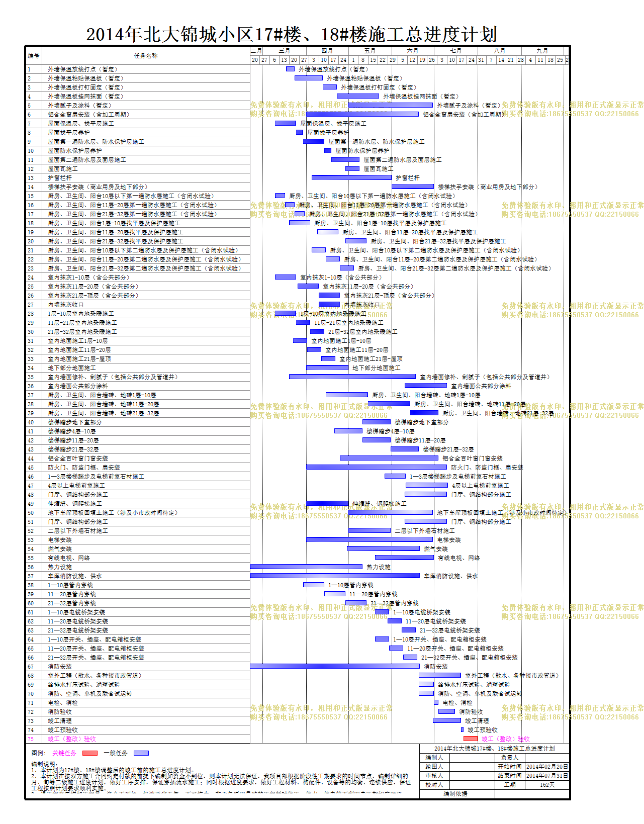Viewport: 644px width, 824px height.
Task: Select the blue Gantt bar for 竣工清理
Action: coord(447,720)
